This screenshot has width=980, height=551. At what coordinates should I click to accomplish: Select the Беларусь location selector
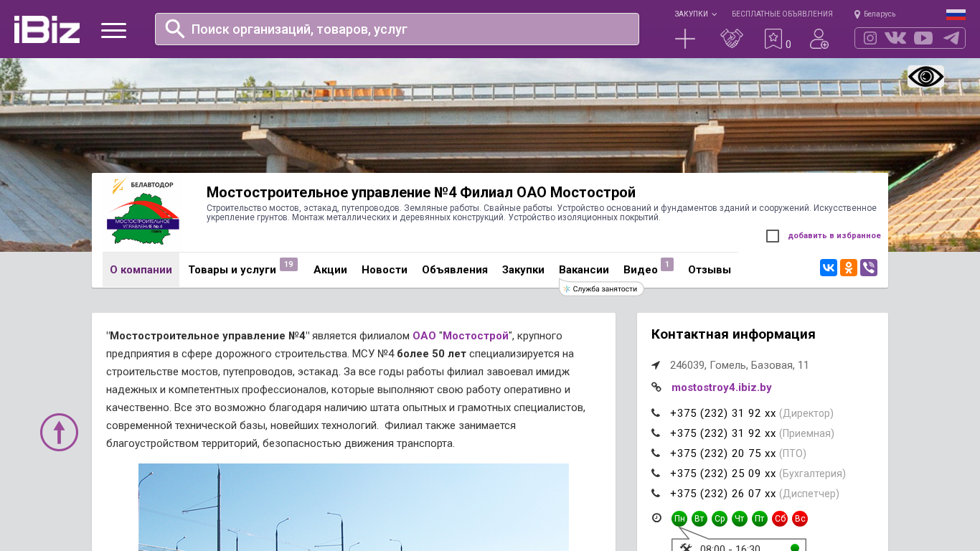[x=875, y=14]
